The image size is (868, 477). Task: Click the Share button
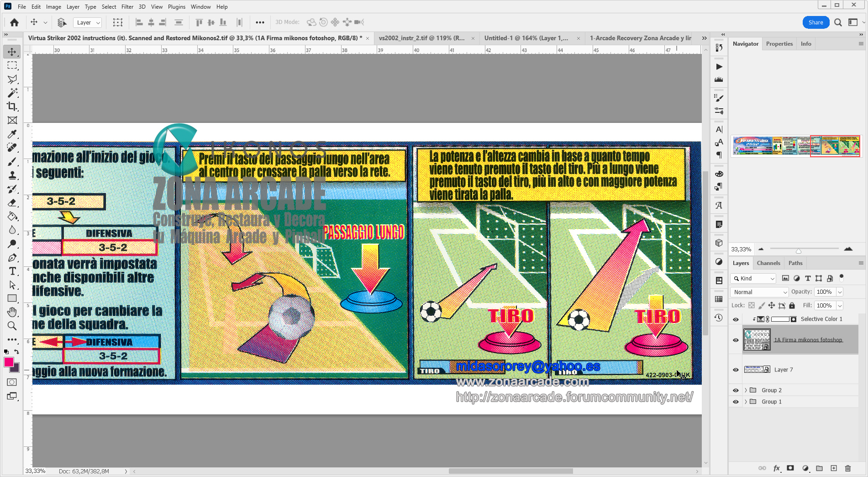(x=815, y=22)
